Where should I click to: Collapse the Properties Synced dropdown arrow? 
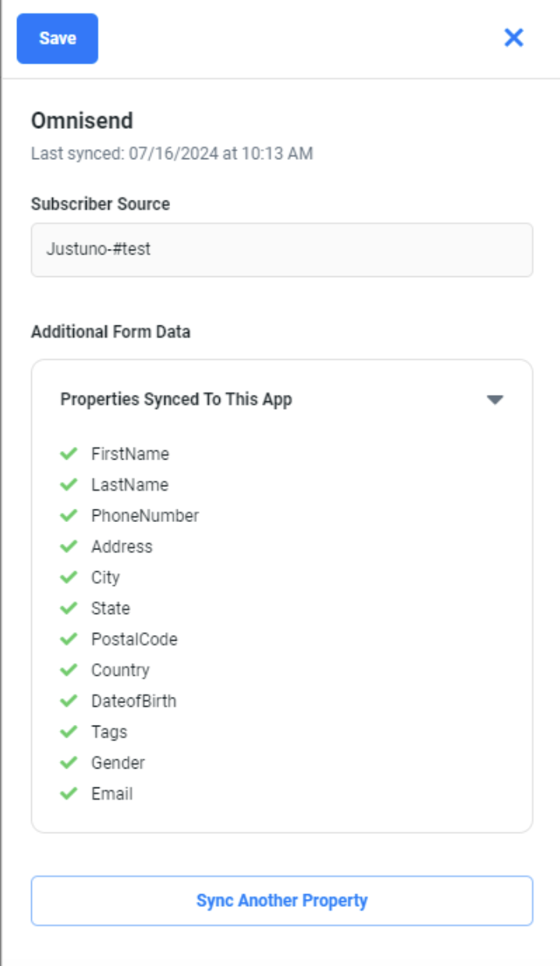click(494, 400)
